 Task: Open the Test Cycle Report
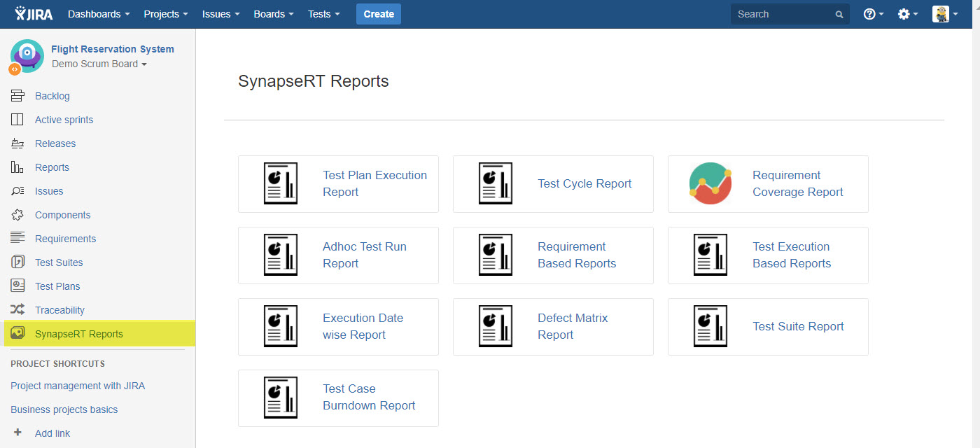pyautogui.click(x=584, y=184)
